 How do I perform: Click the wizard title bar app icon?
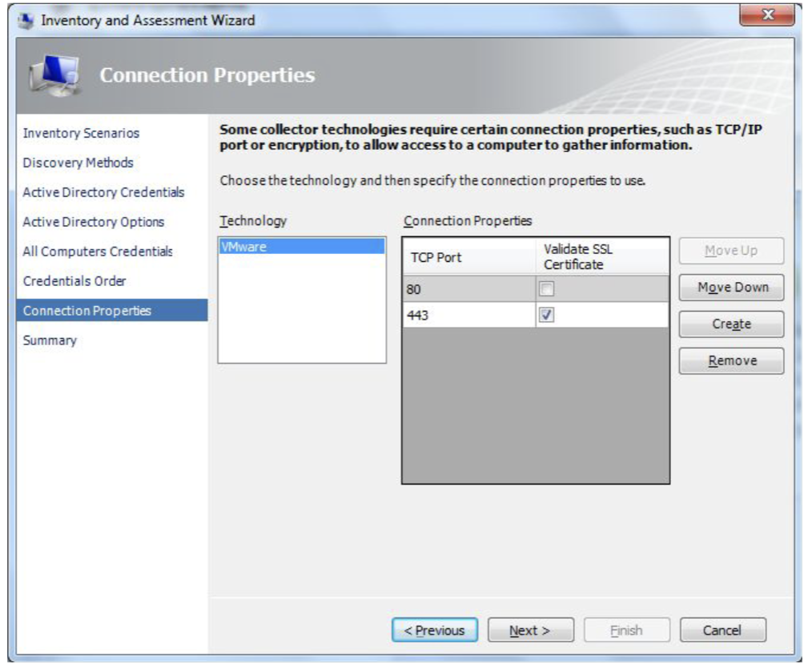click(26, 21)
